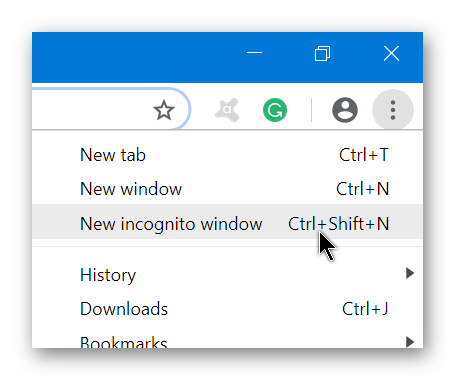Choose New window menu entry
Image resolution: width=455 pixels, height=380 pixels.
(227, 189)
